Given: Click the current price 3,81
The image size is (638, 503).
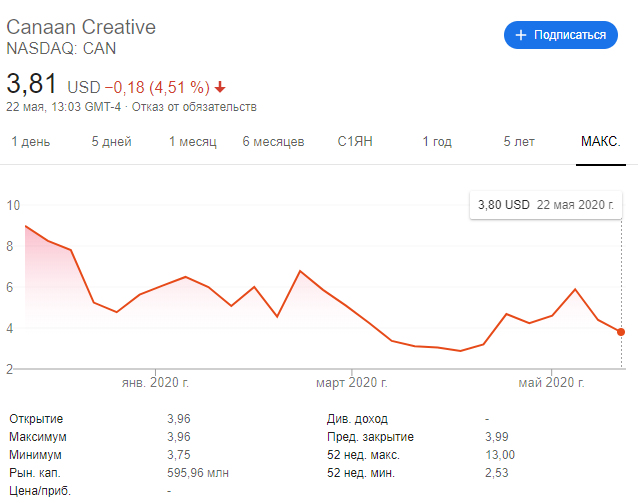Looking at the screenshot, I should (x=33, y=83).
